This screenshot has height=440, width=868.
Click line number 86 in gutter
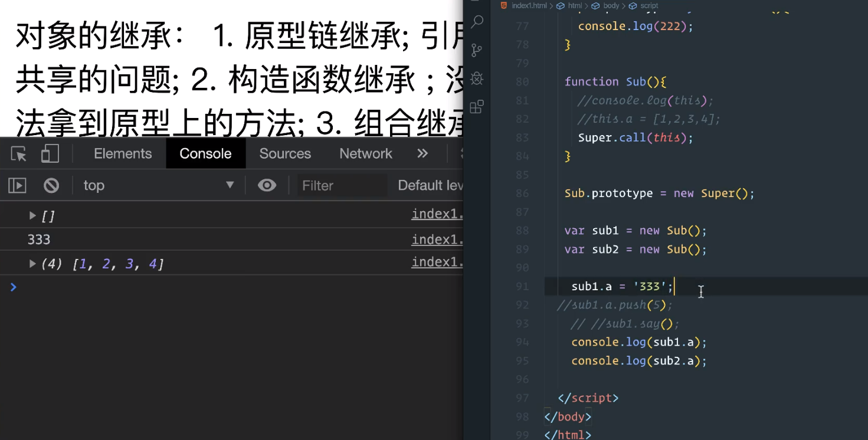tap(522, 193)
